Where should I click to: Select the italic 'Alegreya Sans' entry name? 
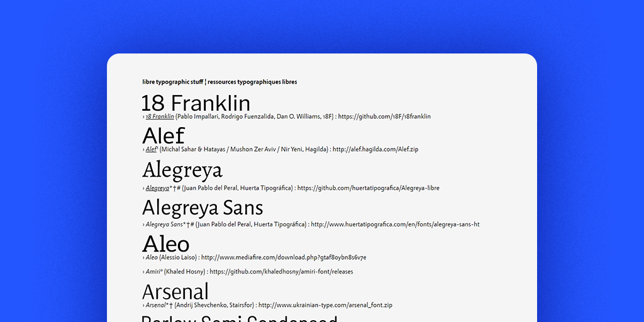[x=164, y=225]
